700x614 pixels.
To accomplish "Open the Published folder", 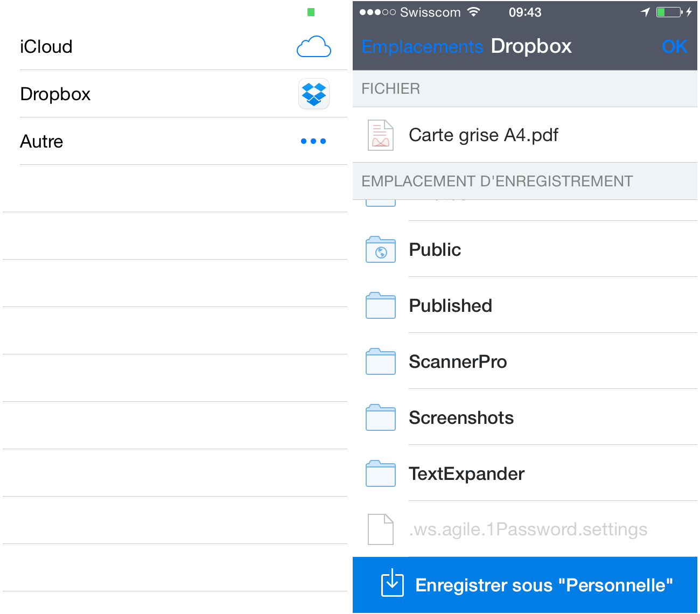I will coord(525,305).
